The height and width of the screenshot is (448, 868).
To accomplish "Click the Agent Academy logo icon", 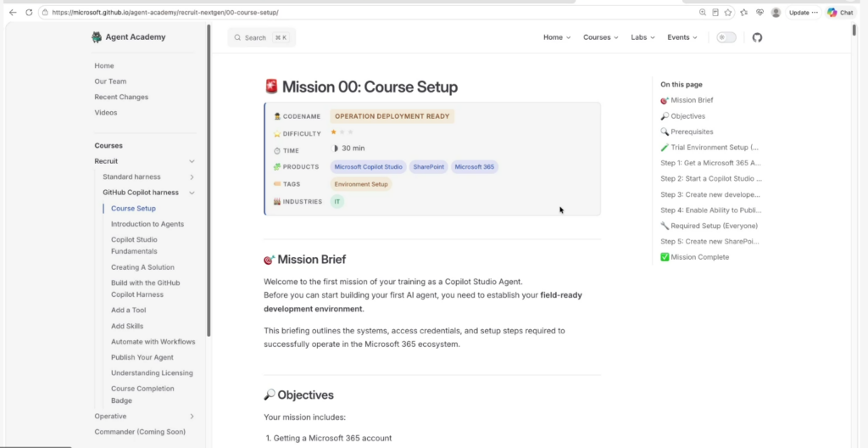I will click(97, 37).
